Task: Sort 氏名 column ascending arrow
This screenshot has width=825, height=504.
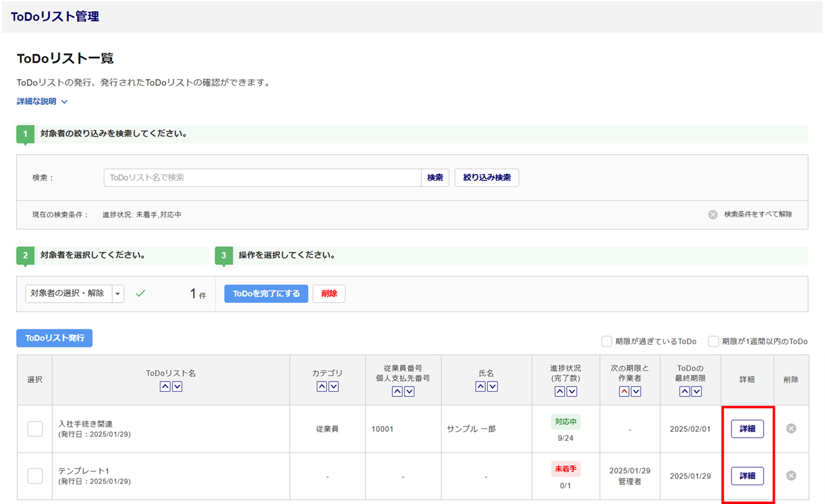Action: (x=480, y=387)
